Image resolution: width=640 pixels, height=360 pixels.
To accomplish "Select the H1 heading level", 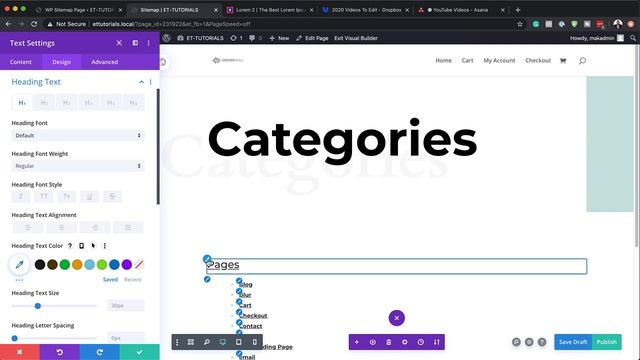I will tap(22, 102).
